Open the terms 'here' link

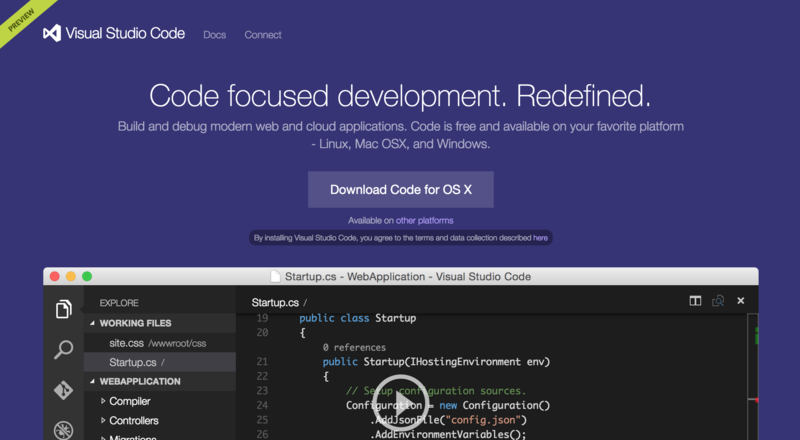point(540,238)
